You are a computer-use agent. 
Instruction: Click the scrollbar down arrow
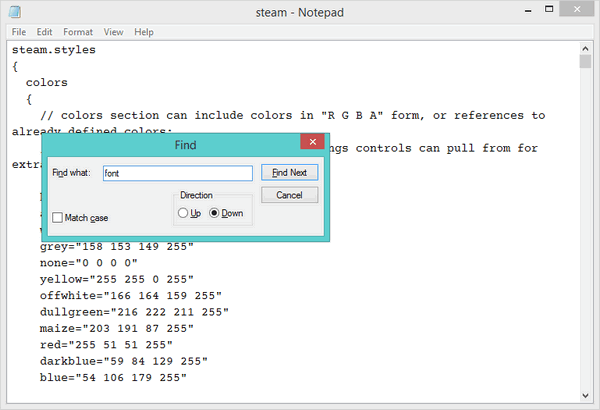click(x=585, y=395)
